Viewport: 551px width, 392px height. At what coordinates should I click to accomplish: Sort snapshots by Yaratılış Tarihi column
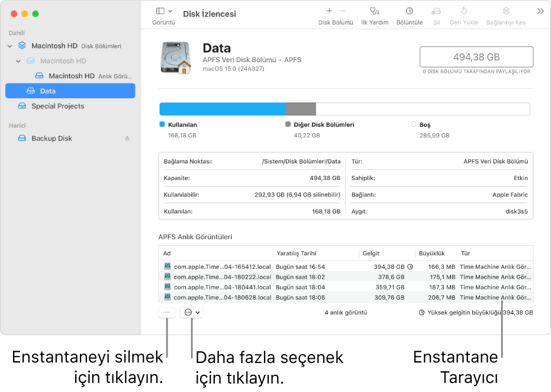(316, 253)
